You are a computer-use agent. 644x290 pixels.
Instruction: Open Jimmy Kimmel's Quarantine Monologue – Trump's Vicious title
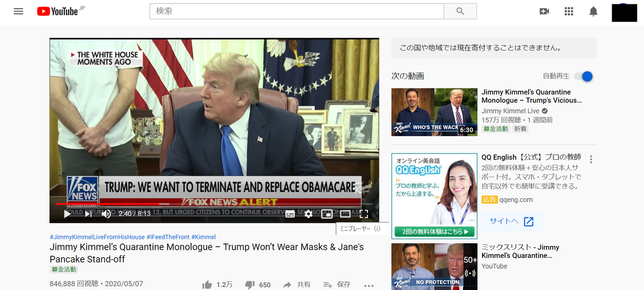click(x=531, y=96)
